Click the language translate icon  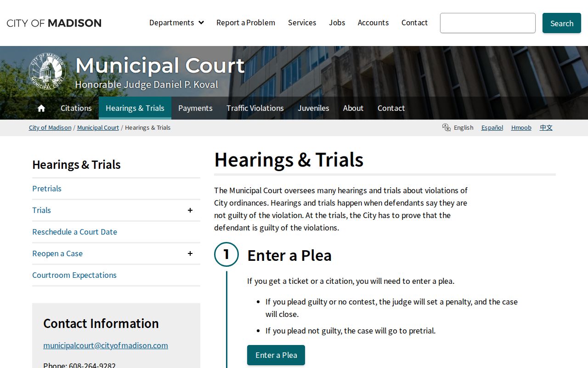tap(446, 127)
